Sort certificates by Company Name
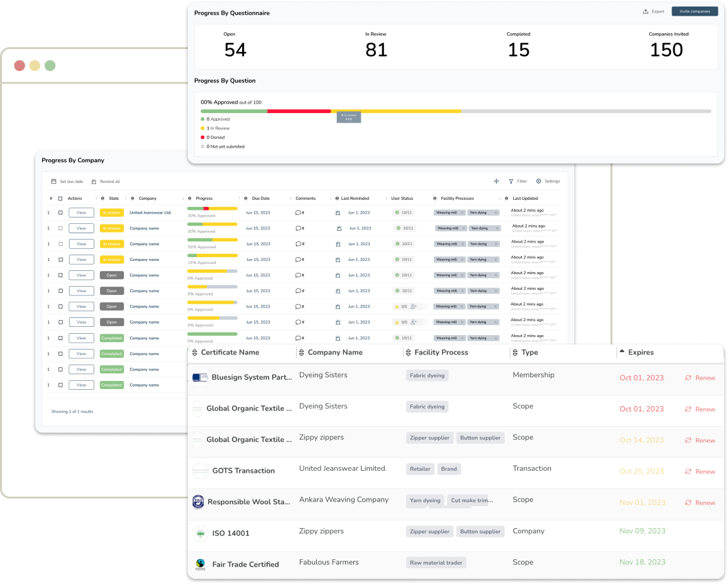Screen dimensions: 728x584 (x=302, y=353)
